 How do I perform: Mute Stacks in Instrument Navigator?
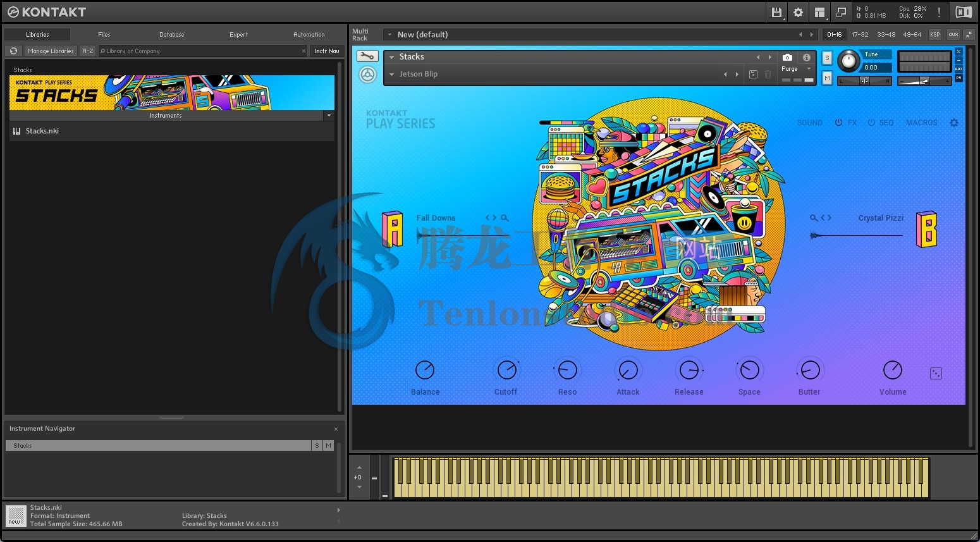pyautogui.click(x=328, y=446)
